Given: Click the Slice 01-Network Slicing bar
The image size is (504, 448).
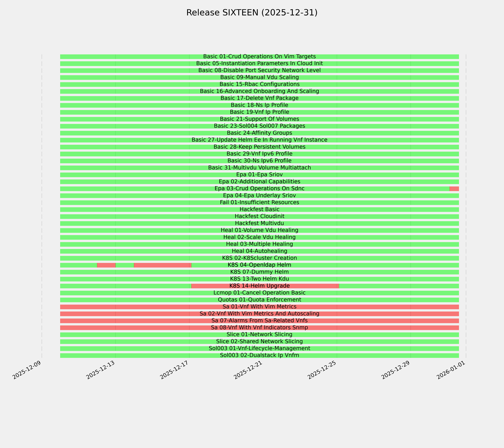Looking at the screenshot, I should (259, 335).
